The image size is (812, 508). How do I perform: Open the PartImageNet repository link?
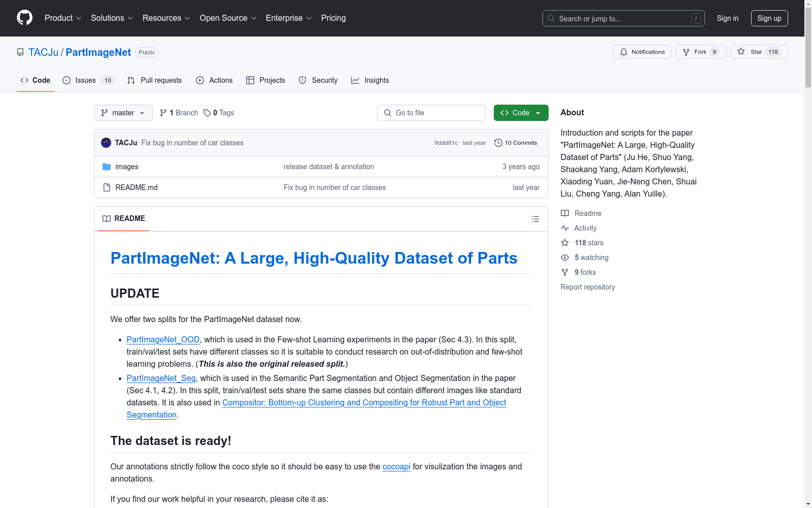pos(98,52)
